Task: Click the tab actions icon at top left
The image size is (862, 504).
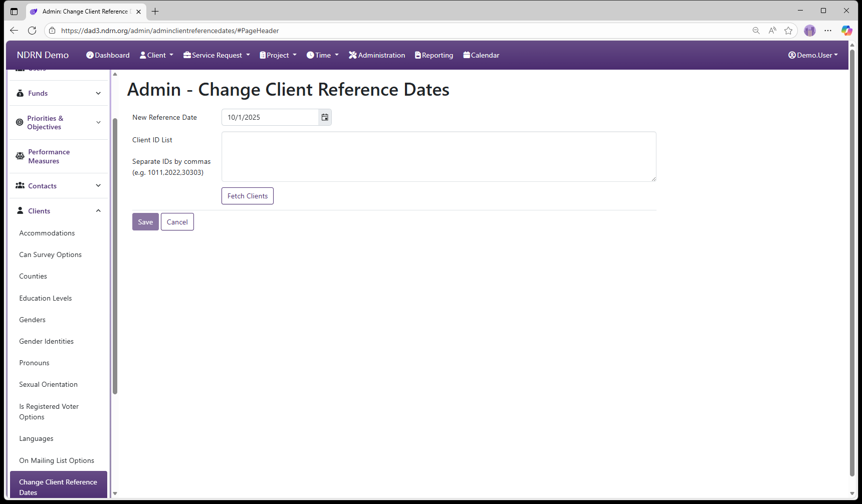Action: (14, 11)
